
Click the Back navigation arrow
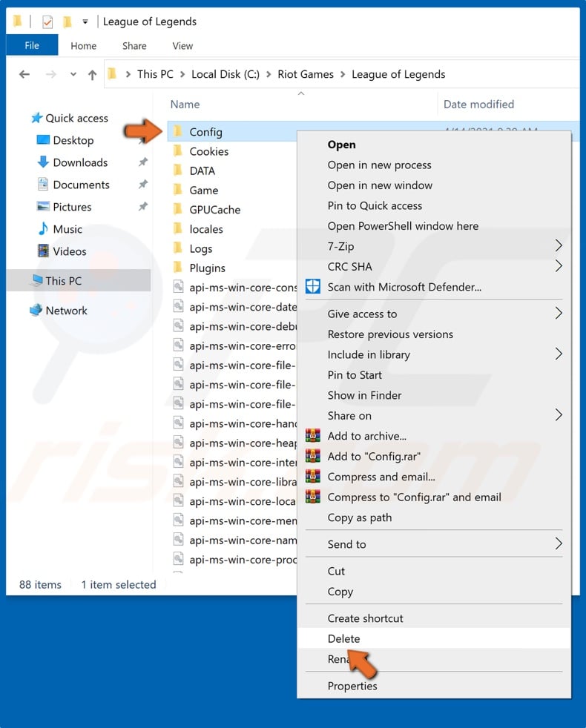click(x=24, y=74)
